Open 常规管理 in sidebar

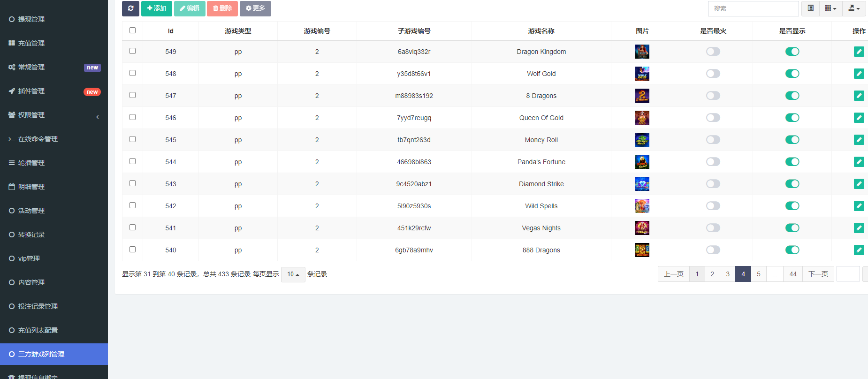tap(54, 67)
